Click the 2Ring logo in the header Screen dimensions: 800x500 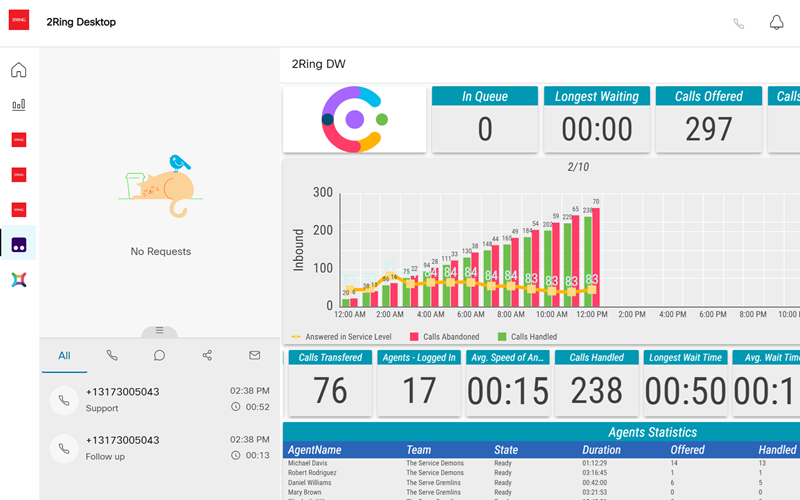pos(19,20)
